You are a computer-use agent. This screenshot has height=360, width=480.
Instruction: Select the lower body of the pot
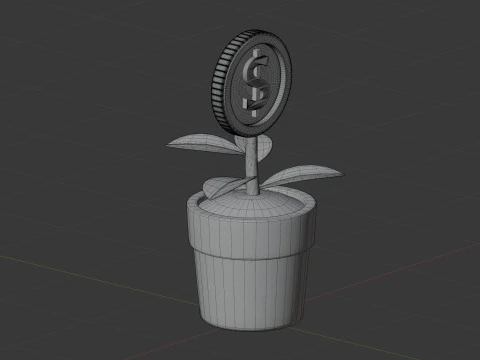[x=251, y=290]
